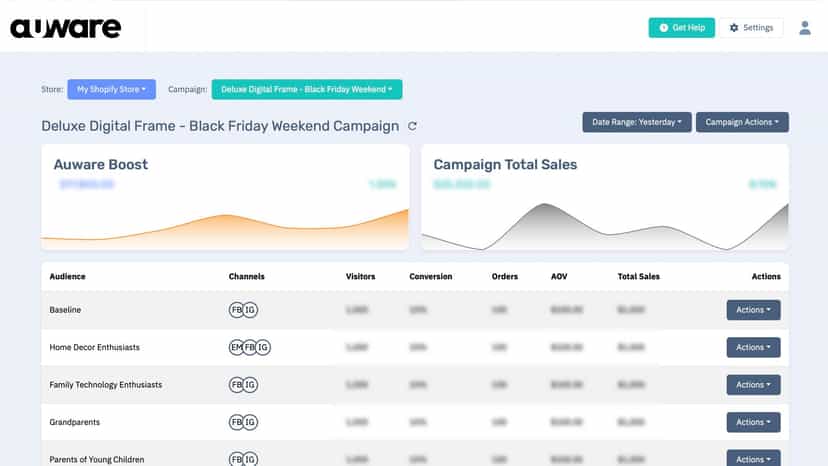The height and width of the screenshot is (466, 828).
Task: Click the Audience column header
Action: (x=67, y=276)
